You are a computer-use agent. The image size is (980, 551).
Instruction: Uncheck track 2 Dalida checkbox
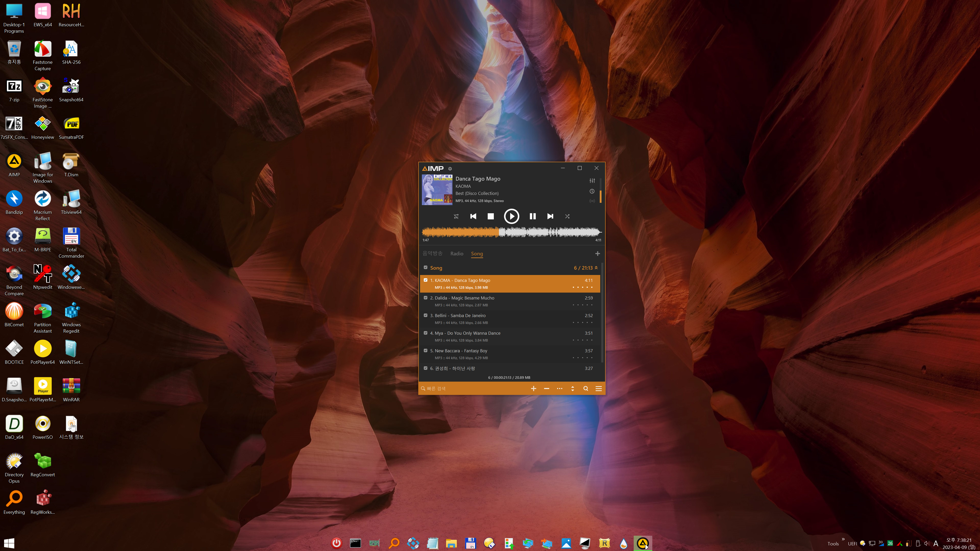[x=425, y=298]
